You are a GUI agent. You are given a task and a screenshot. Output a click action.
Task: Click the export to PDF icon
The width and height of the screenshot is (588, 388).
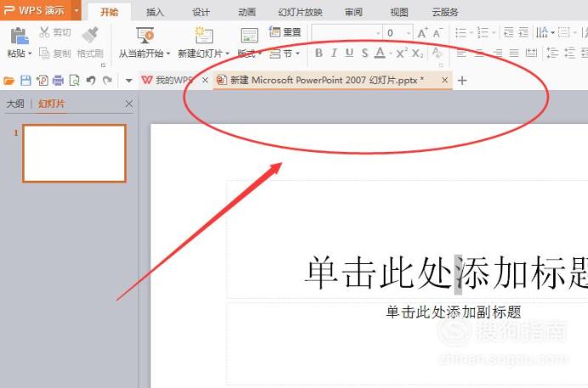42,80
